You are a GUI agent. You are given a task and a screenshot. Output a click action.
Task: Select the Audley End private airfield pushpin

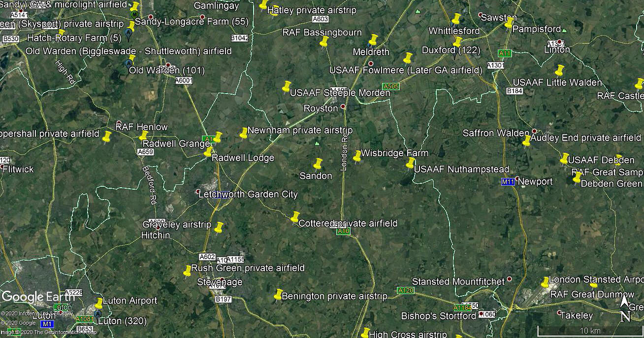pyautogui.click(x=526, y=141)
